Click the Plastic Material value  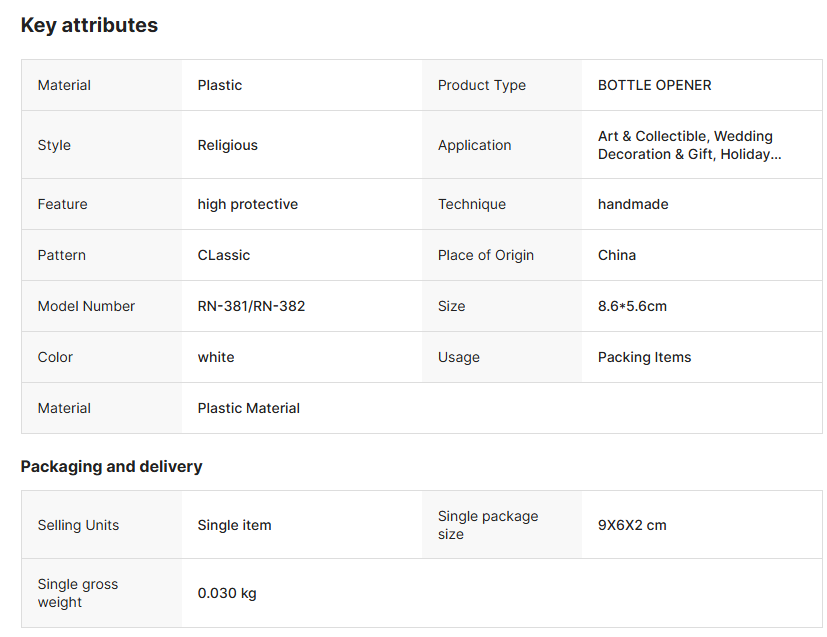pyautogui.click(x=248, y=408)
